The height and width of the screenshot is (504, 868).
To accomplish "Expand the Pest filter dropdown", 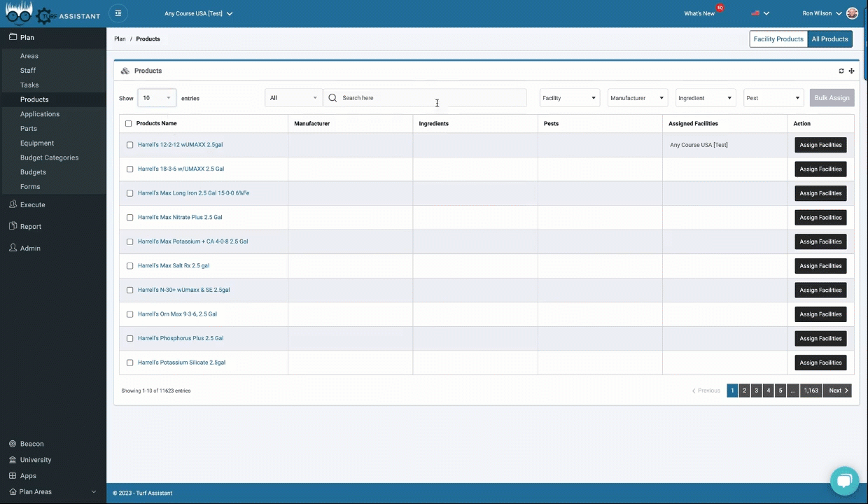I will 772,97.
